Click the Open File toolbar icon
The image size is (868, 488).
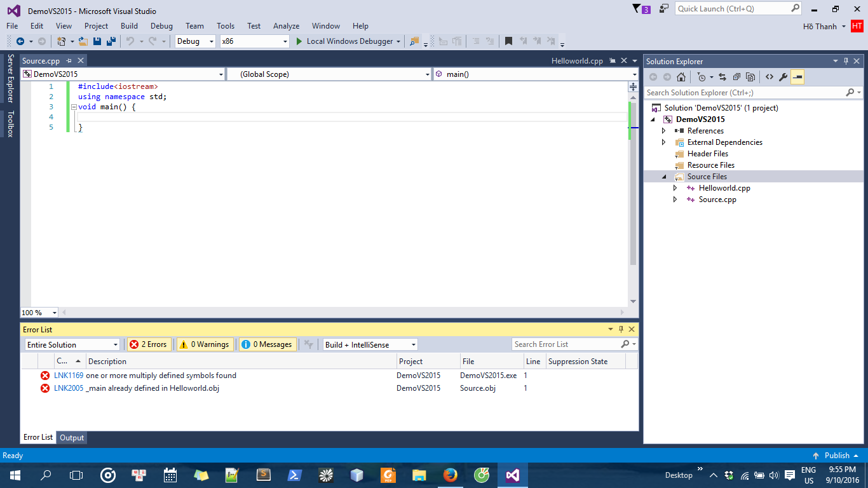pyautogui.click(x=83, y=41)
